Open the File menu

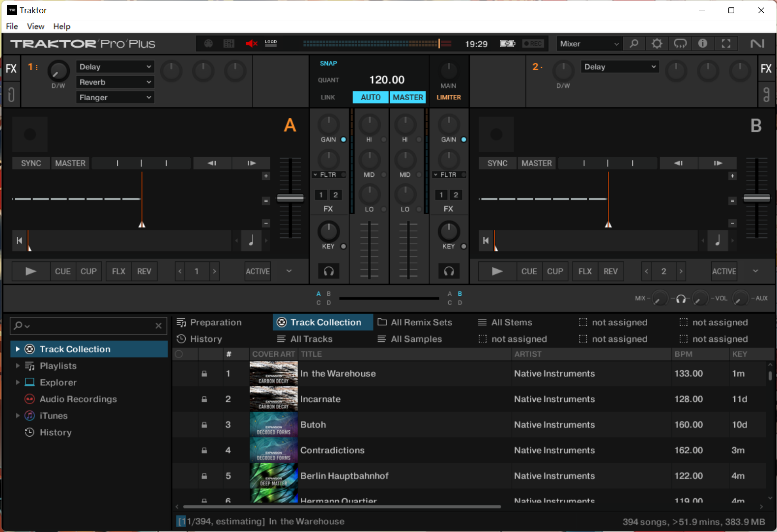point(12,26)
